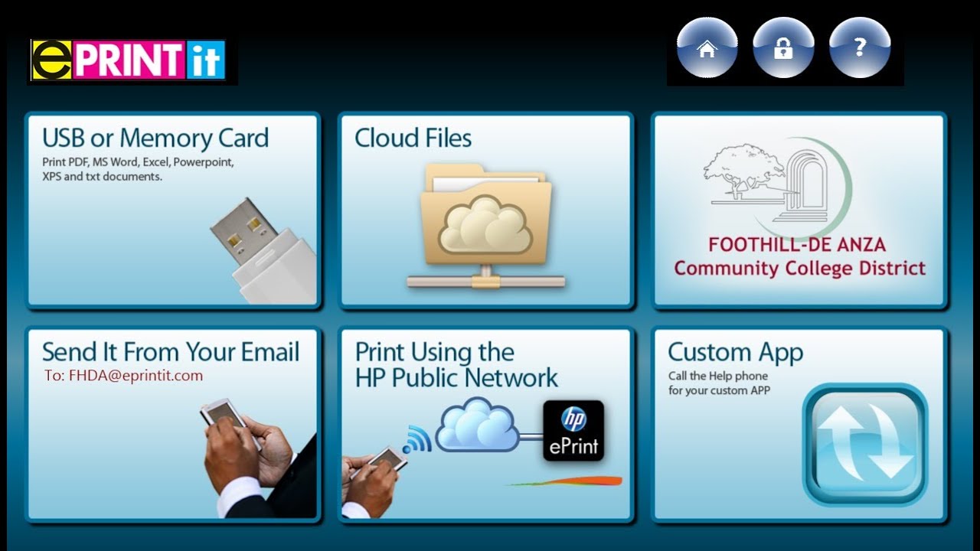Viewport: 980px width, 551px height.
Task: Choose Send It From Your Email heading
Action: pos(171,352)
